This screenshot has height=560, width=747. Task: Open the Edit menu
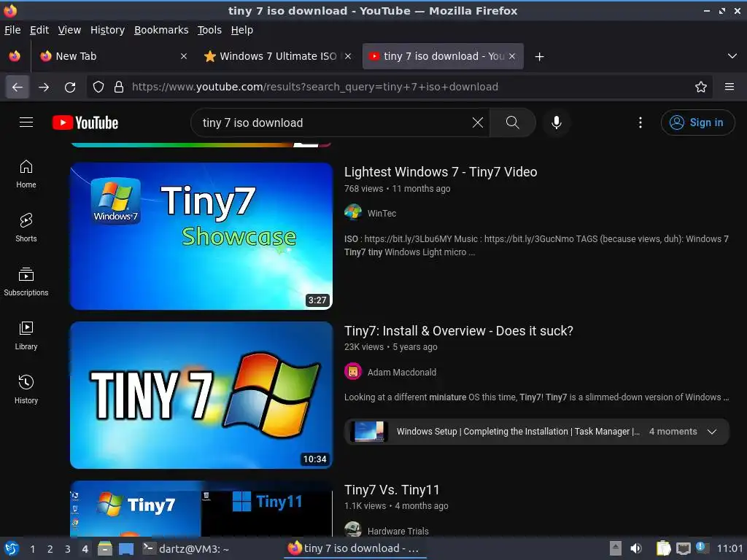point(39,30)
